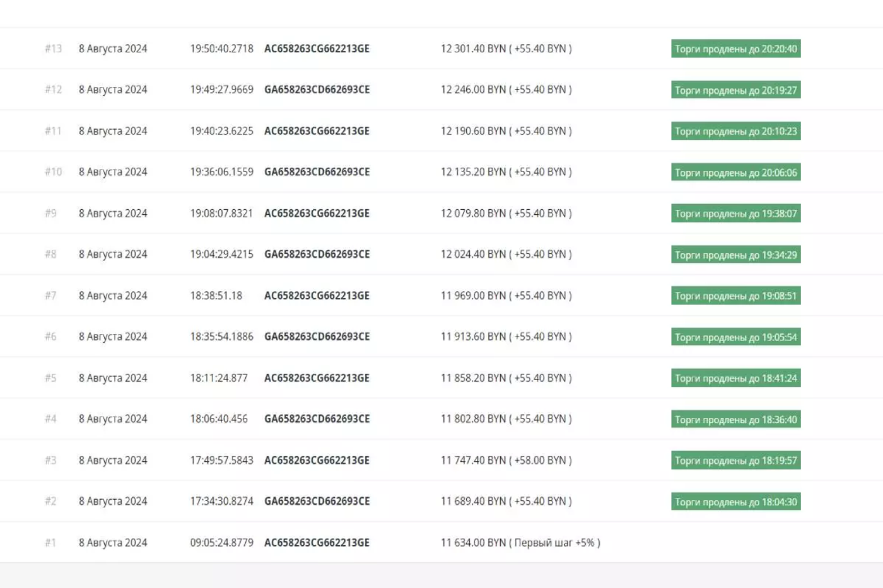Screen dimensions: 883x588
Task: Click the extended until 19:34:29 badge
Action: pos(736,255)
